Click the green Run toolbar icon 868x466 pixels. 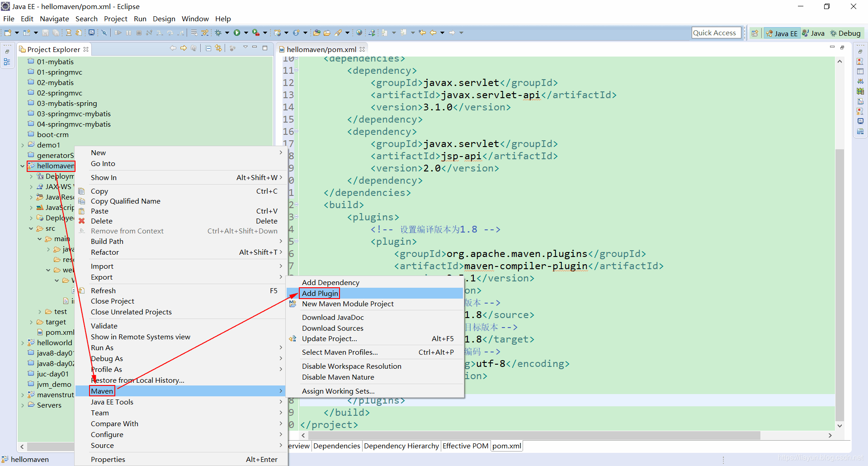(x=237, y=33)
